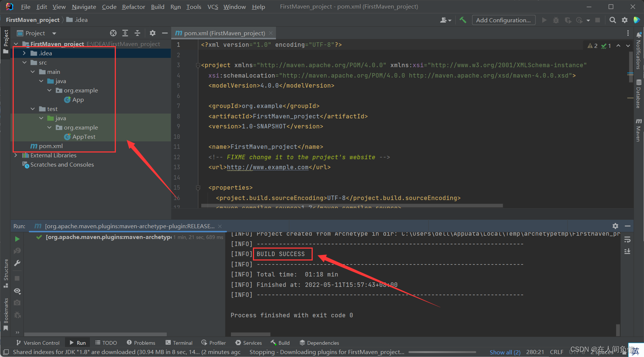The height and width of the screenshot is (357, 644).
Task: Expand External Libraries node
Action: point(16,155)
